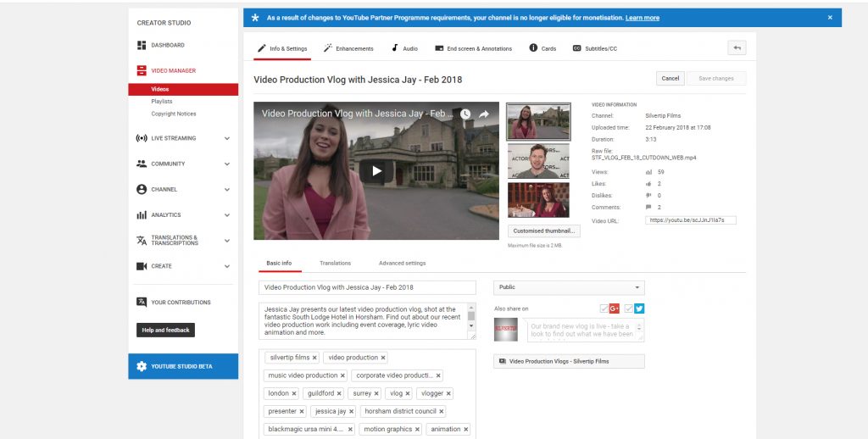This screenshot has width=868, height=439.
Task: Expand the Analytics section
Action: pos(227,214)
